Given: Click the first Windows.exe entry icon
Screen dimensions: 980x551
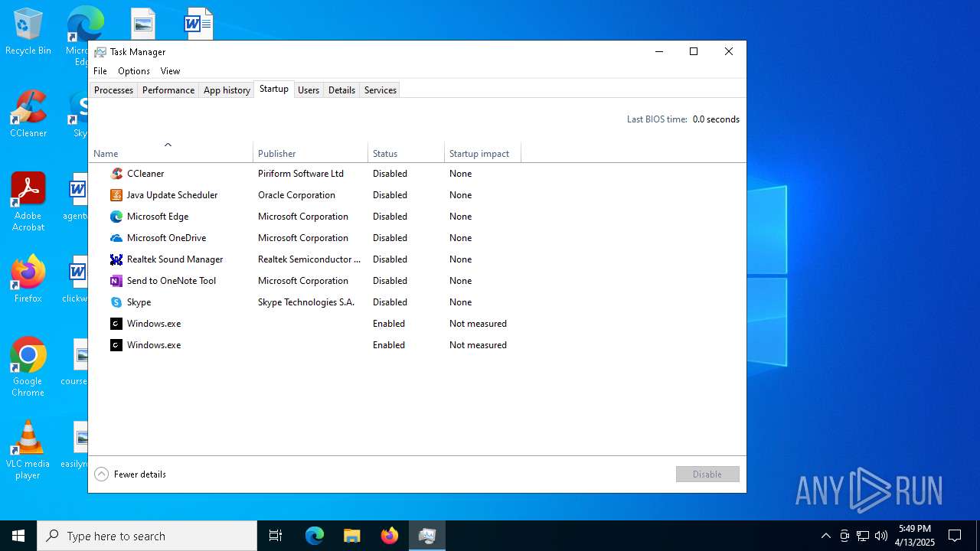Looking at the screenshot, I should [x=116, y=324].
